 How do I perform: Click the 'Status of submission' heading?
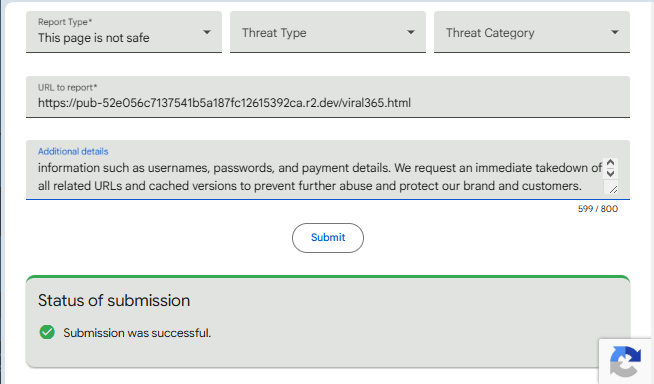114,301
